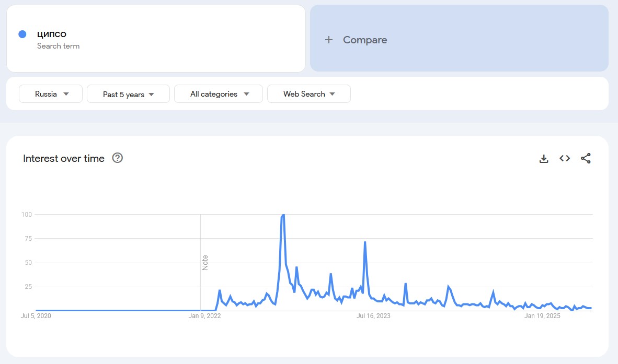Click the blue dot beside ципсо
Image resolution: width=618 pixels, height=364 pixels.
pos(22,34)
